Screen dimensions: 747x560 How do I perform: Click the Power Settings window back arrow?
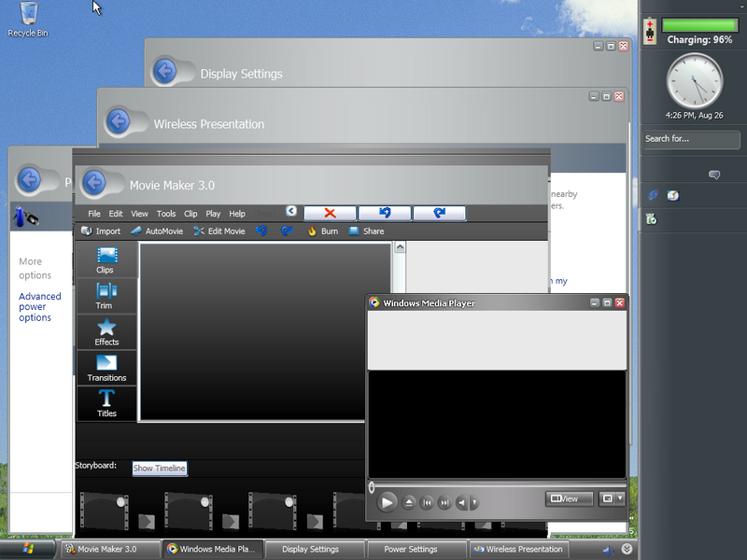pyautogui.click(x=29, y=180)
